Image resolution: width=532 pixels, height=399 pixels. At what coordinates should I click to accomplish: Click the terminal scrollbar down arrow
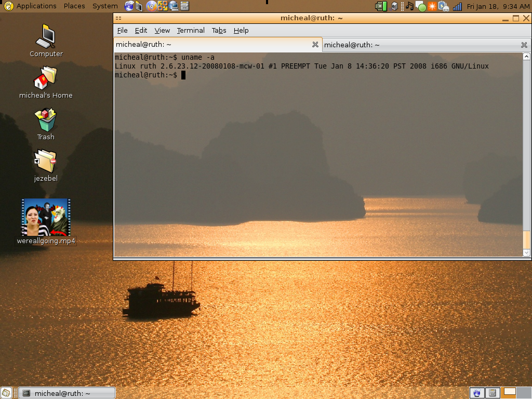(526, 252)
